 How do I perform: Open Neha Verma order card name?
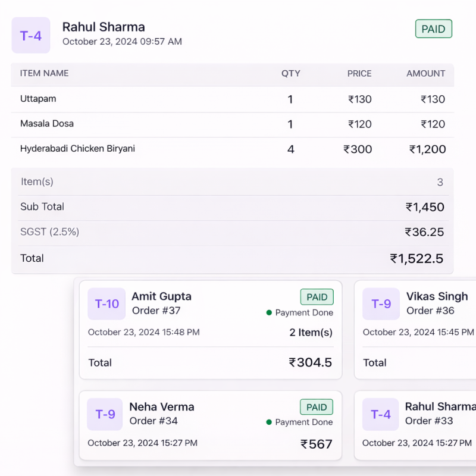pyautogui.click(x=162, y=407)
